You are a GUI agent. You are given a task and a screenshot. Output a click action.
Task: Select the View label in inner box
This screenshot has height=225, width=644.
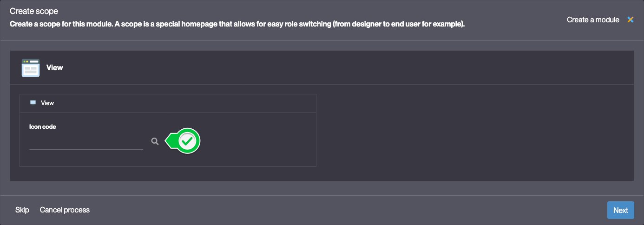(x=47, y=103)
